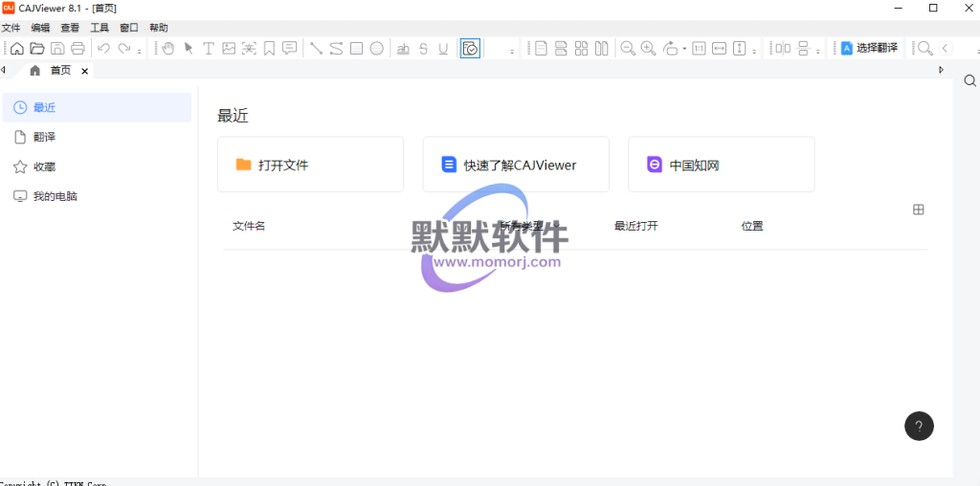Open the 文件 menu
The height and width of the screenshot is (486, 980).
[11, 28]
